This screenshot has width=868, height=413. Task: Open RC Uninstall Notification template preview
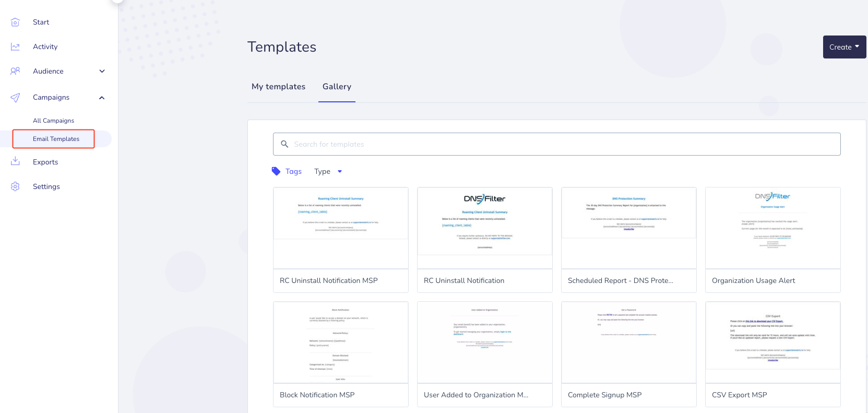(x=485, y=228)
